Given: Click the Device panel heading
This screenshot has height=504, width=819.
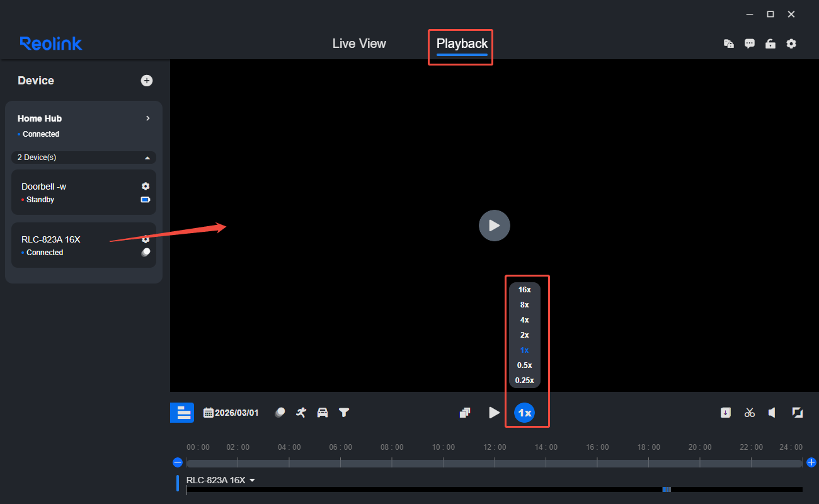Looking at the screenshot, I should point(36,81).
